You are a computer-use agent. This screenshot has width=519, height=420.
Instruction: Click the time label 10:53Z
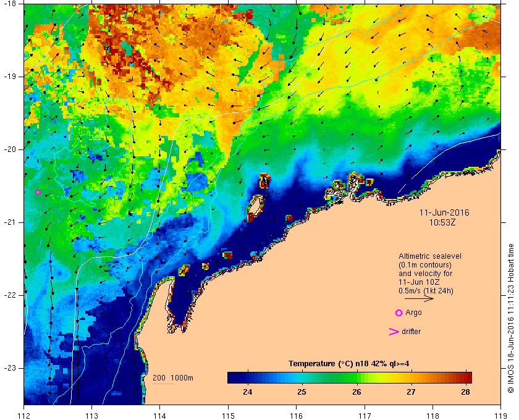[442, 222]
